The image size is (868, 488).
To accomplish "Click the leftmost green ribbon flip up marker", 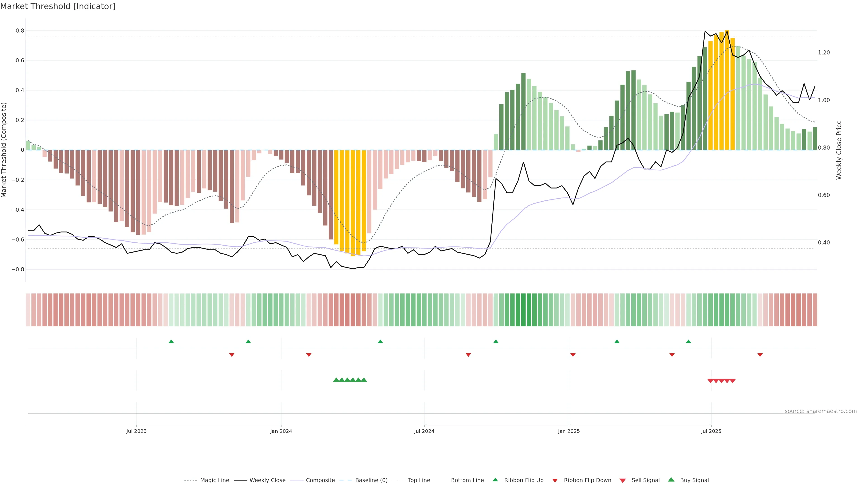I will (x=171, y=342).
